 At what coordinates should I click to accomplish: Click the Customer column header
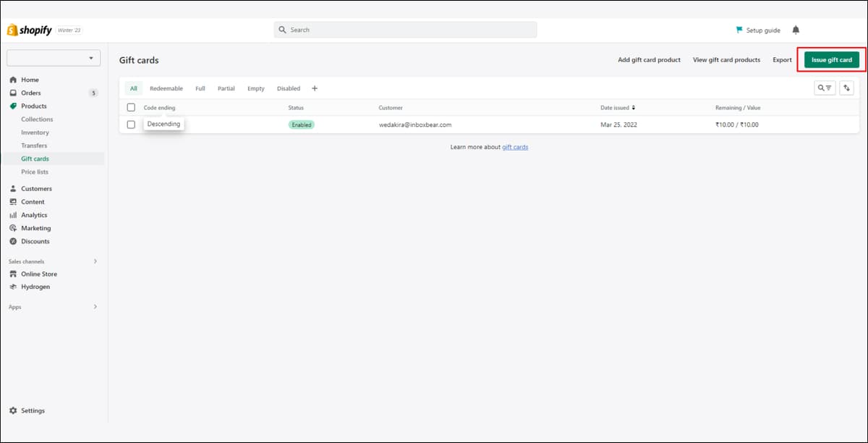(391, 108)
